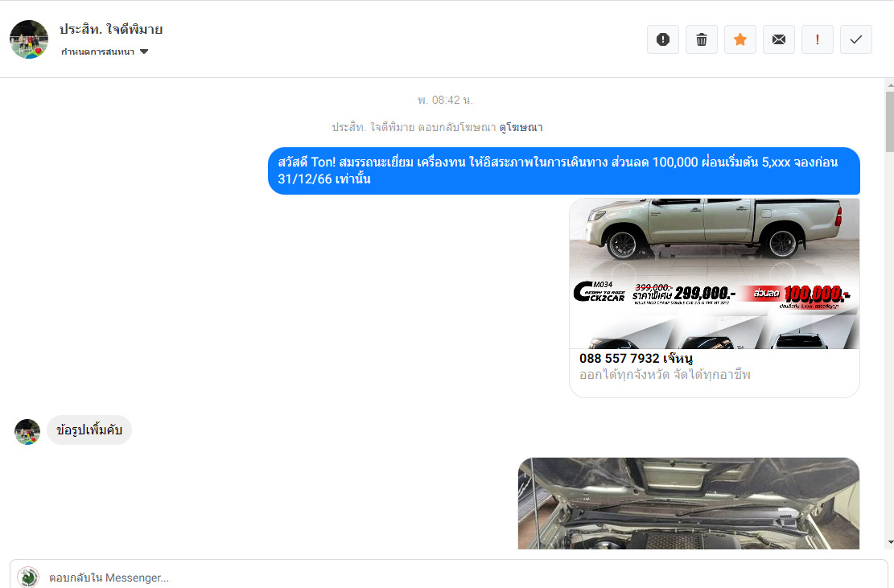Open the engine bay photo
Viewport: 894px width, 588px height.
[x=688, y=504]
